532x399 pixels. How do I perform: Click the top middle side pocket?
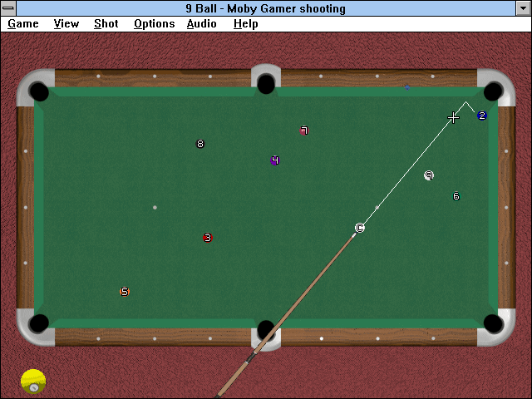(266, 84)
